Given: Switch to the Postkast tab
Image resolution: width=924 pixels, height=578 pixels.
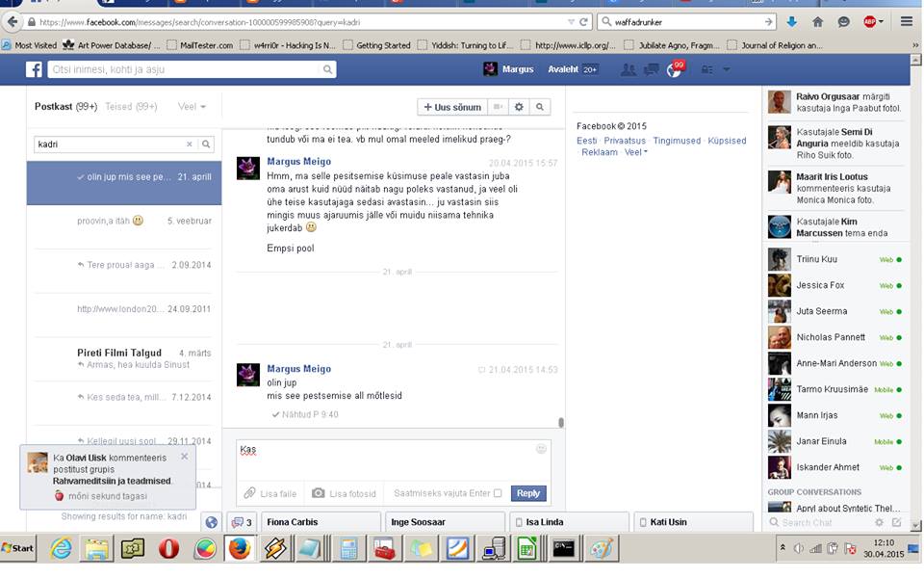Looking at the screenshot, I should 65,107.
